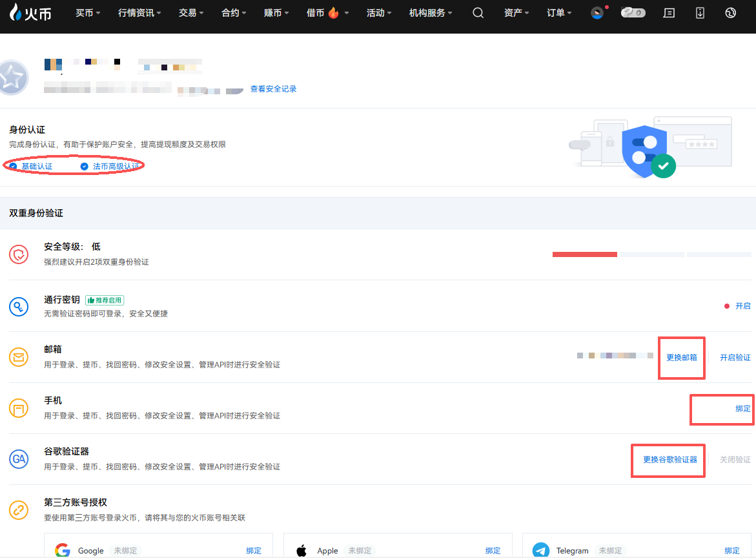Screen dimensions: 756x558
Task: Open the user avatar profile icon
Action: [597, 13]
